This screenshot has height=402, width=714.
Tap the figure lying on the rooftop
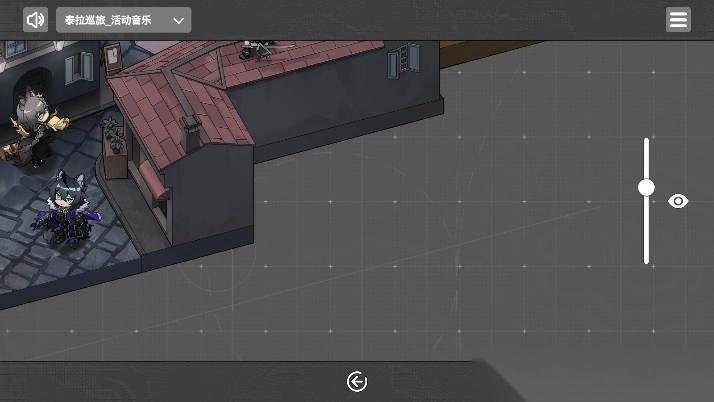[263, 46]
